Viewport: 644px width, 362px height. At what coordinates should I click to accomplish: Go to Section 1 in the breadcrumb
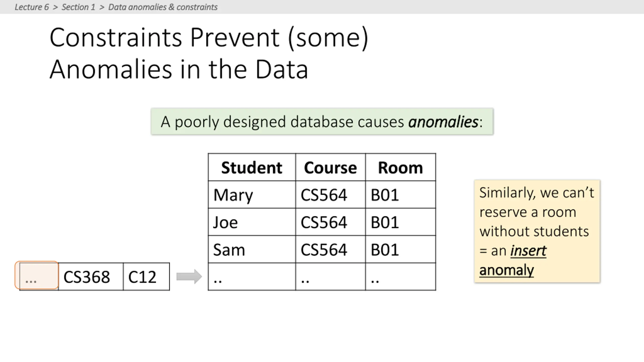pyautogui.click(x=78, y=7)
